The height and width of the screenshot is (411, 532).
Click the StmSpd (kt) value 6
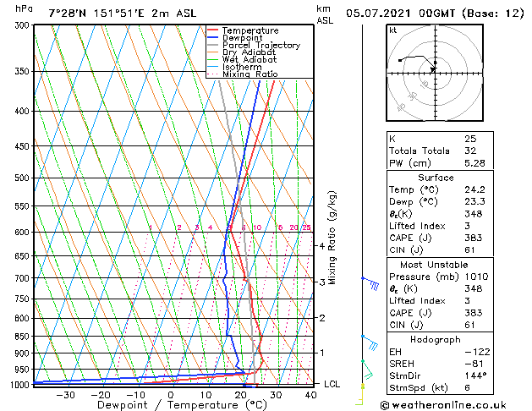tap(467, 388)
